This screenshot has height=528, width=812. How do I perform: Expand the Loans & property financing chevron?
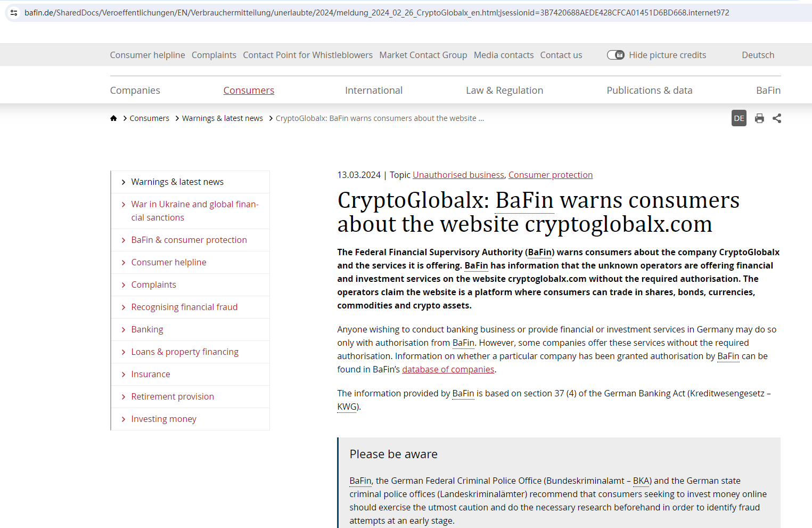pos(124,352)
